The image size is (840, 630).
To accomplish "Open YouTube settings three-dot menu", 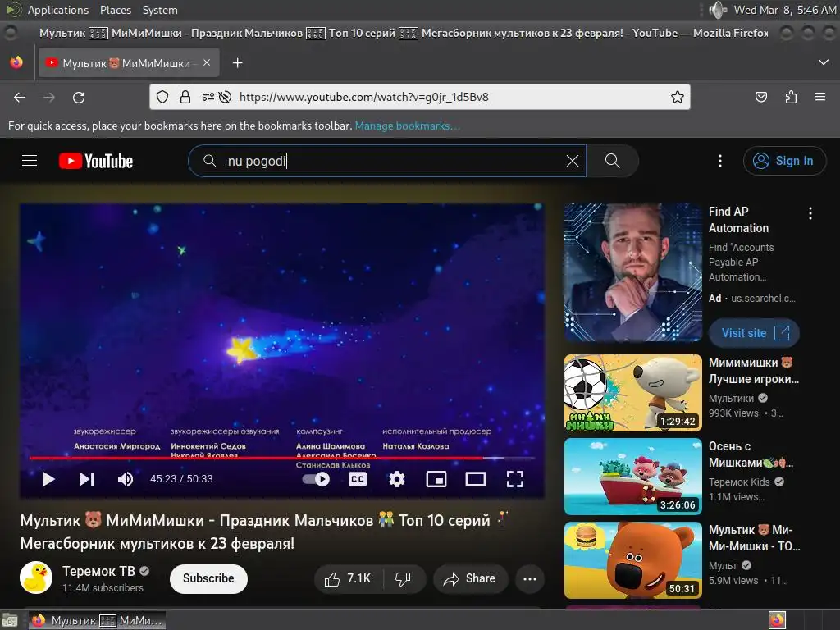I will tap(720, 161).
